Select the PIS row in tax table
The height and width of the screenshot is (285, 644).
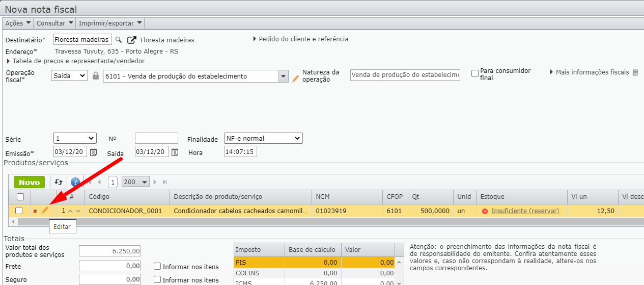click(x=315, y=262)
